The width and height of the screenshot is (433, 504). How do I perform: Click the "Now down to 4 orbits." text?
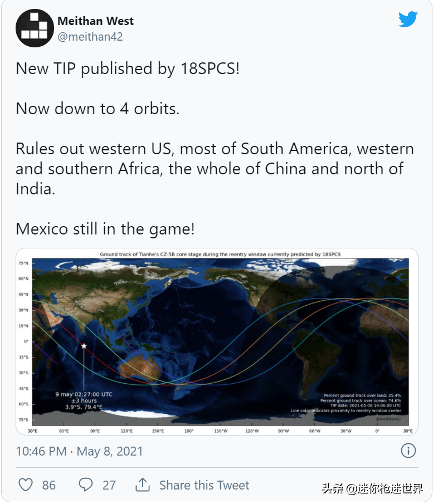coord(98,109)
